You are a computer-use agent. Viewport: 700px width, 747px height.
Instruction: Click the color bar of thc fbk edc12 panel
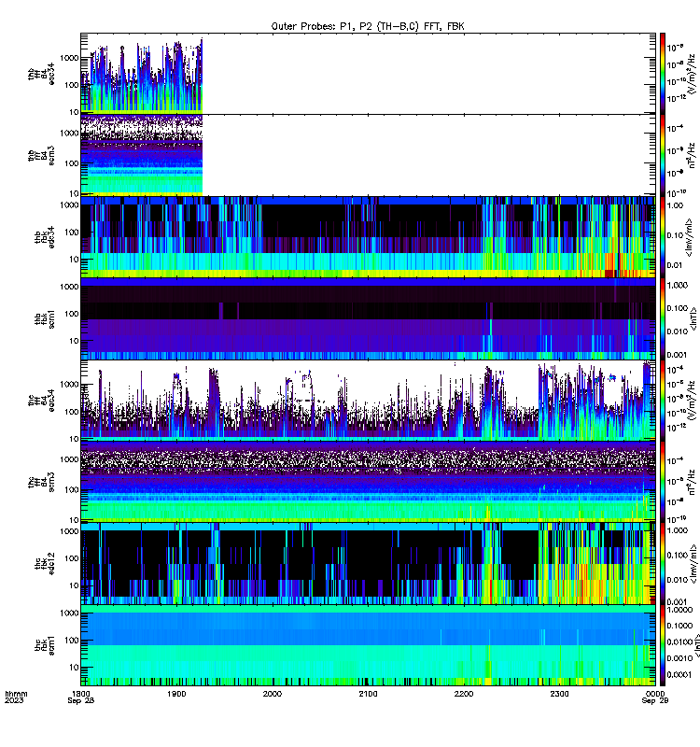(663, 564)
